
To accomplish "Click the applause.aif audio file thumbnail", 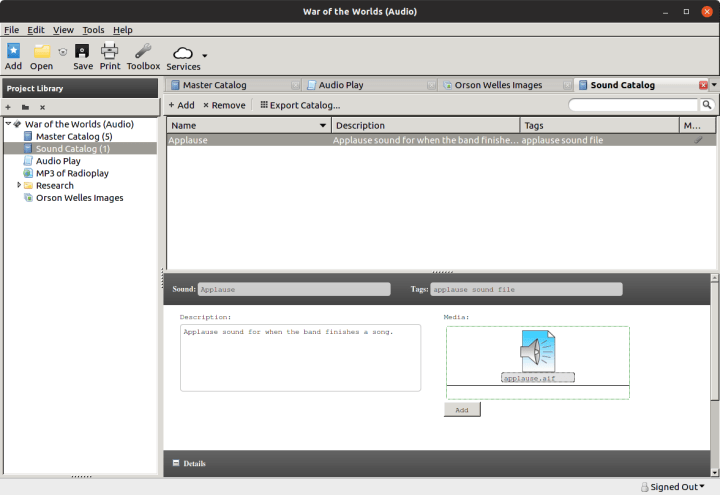I will click(538, 351).
